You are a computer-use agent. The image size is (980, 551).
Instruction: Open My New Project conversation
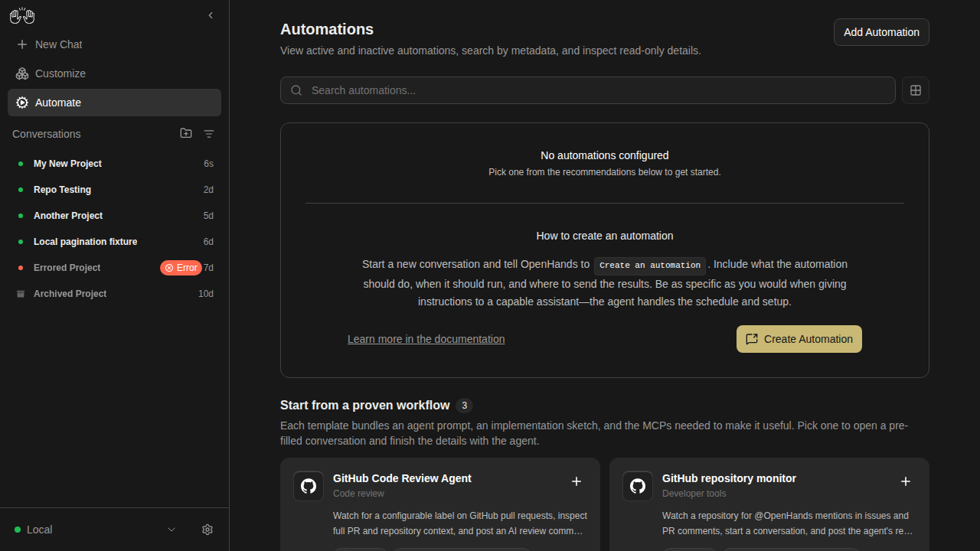pos(114,164)
